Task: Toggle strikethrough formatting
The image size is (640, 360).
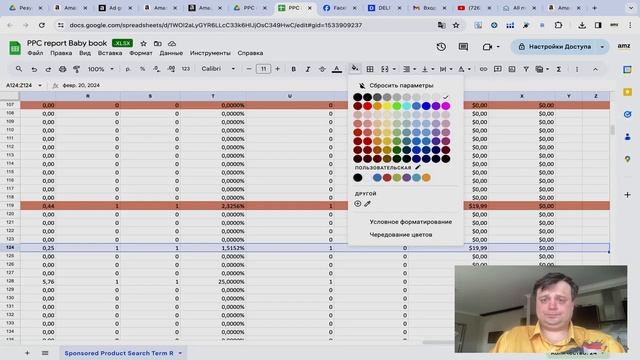Action: coord(322,69)
